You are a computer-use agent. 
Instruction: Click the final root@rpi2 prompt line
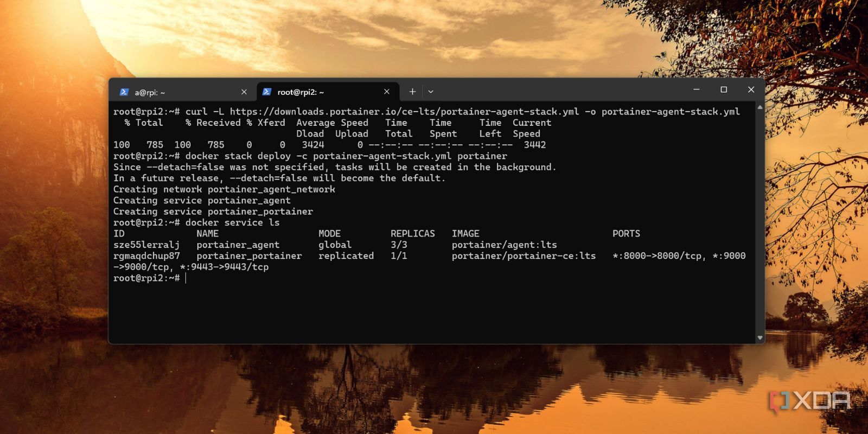[x=150, y=278]
